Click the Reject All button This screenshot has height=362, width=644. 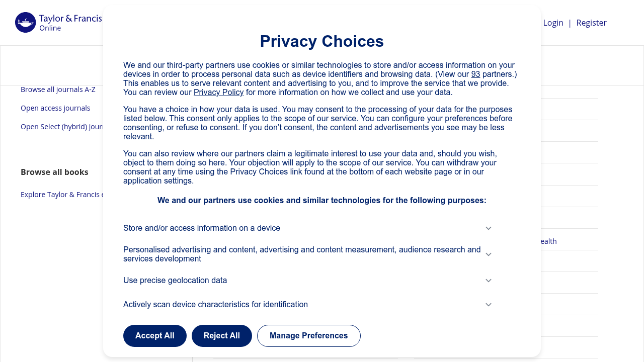point(221,335)
